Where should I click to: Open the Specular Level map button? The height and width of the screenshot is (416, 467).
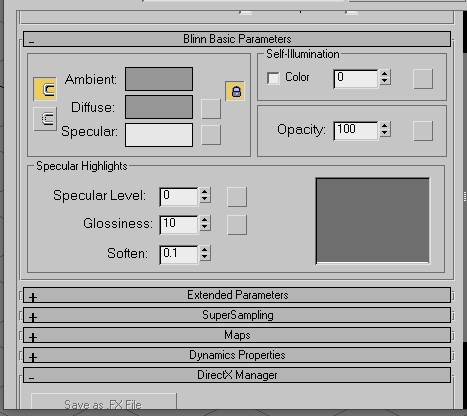(x=237, y=197)
